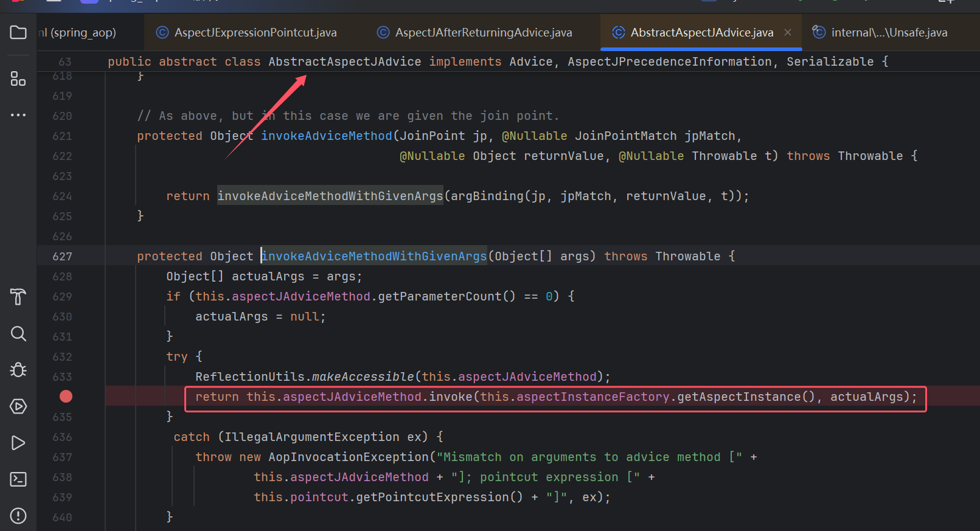Switch to the AspectJAfterReturningAdvice.java tab
Screen dimensions: 980x531
(x=474, y=32)
